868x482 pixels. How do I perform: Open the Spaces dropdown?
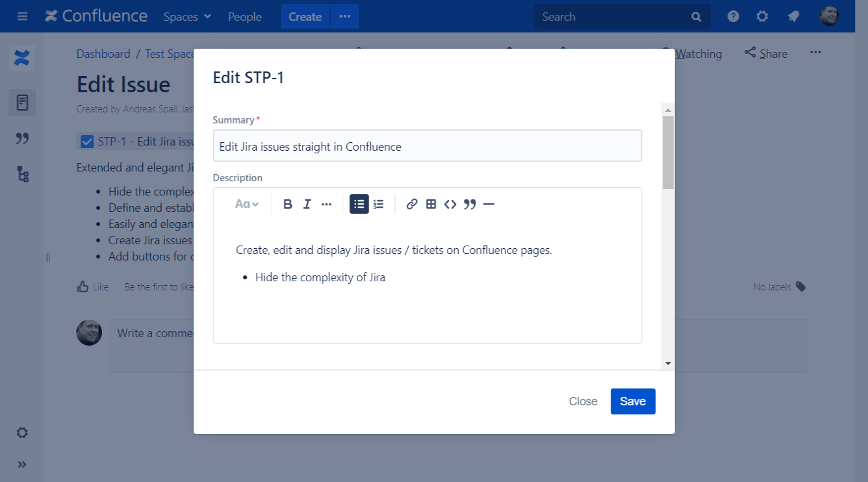click(x=187, y=17)
